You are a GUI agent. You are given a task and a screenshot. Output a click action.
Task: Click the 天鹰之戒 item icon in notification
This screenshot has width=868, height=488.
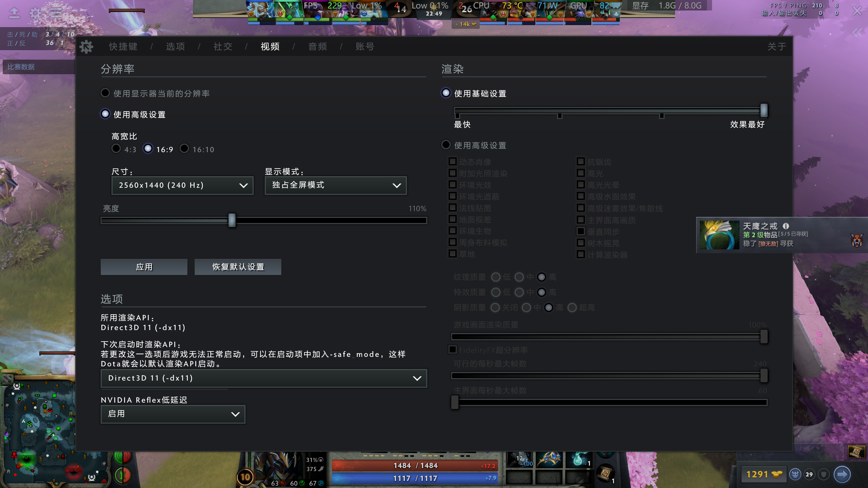pos(719,235)
